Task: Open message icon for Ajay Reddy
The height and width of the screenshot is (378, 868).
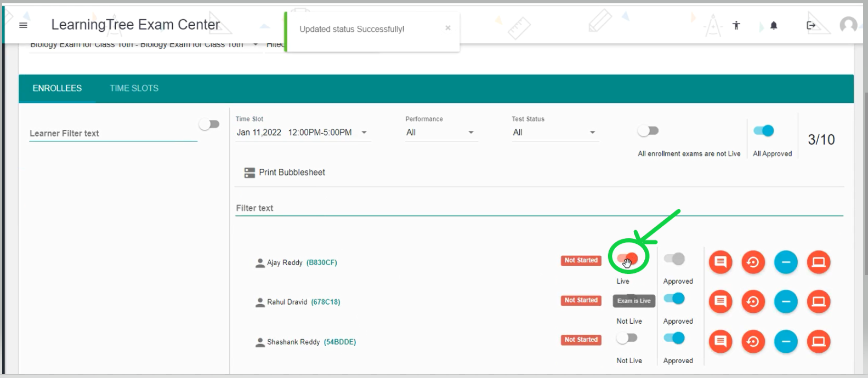Action: pyautogui.click(x=721, y=262)
